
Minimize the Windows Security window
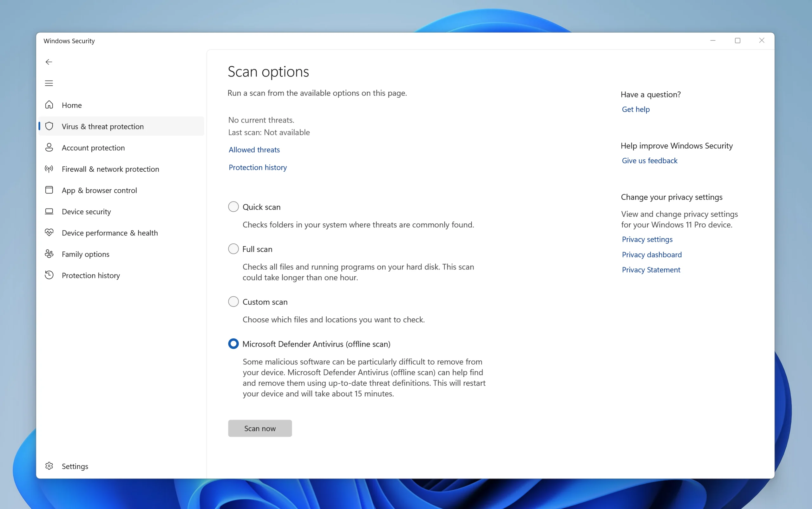click(x=713, y=40)
